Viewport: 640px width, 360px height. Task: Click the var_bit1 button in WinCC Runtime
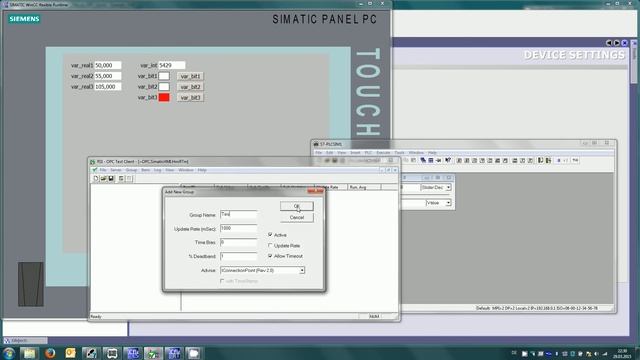(x=191, y=76)
